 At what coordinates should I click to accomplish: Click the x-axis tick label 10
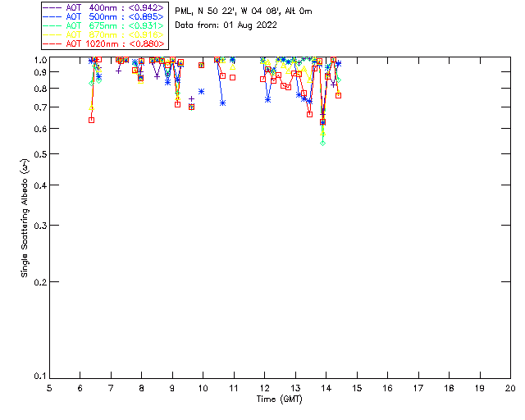(203, 388)
